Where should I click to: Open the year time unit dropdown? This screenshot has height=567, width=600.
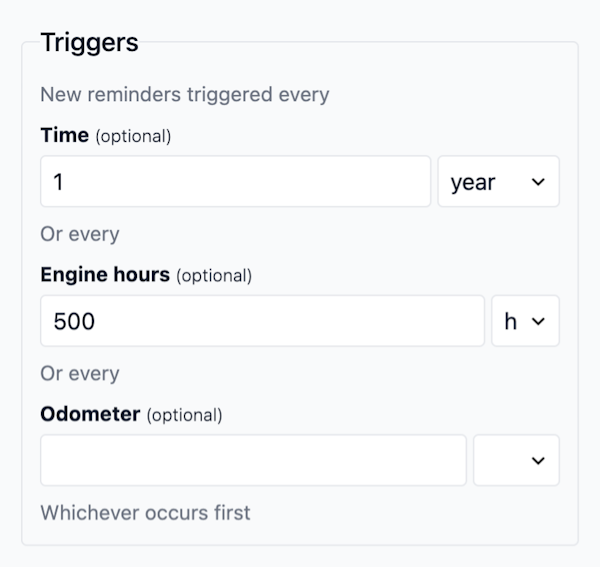point(497,181)
